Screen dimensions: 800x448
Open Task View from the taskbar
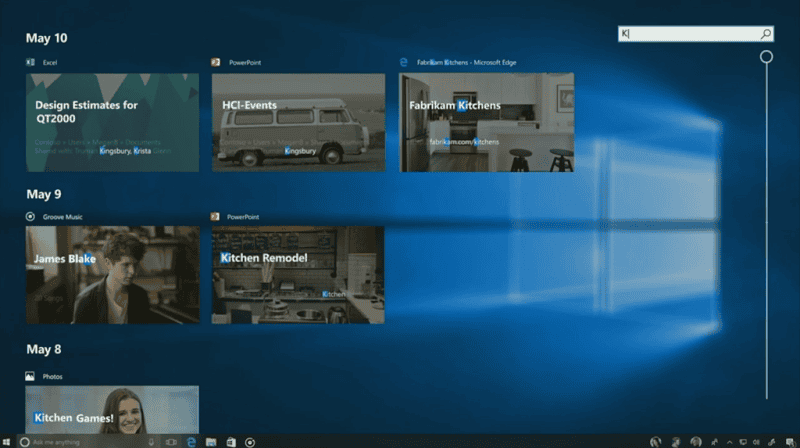click(171, 442)
